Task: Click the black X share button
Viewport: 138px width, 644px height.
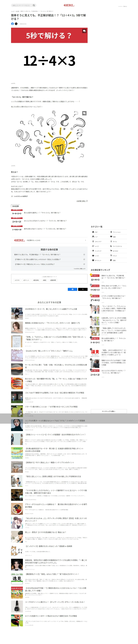Action: 83,289
